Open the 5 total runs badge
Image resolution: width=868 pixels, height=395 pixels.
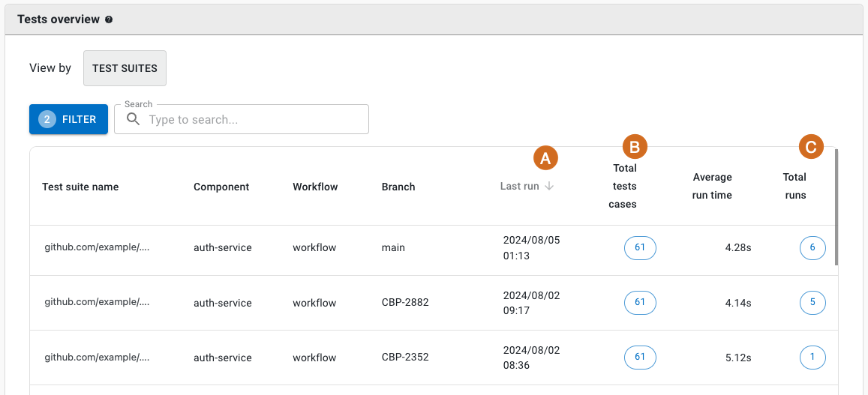[812, 303]
